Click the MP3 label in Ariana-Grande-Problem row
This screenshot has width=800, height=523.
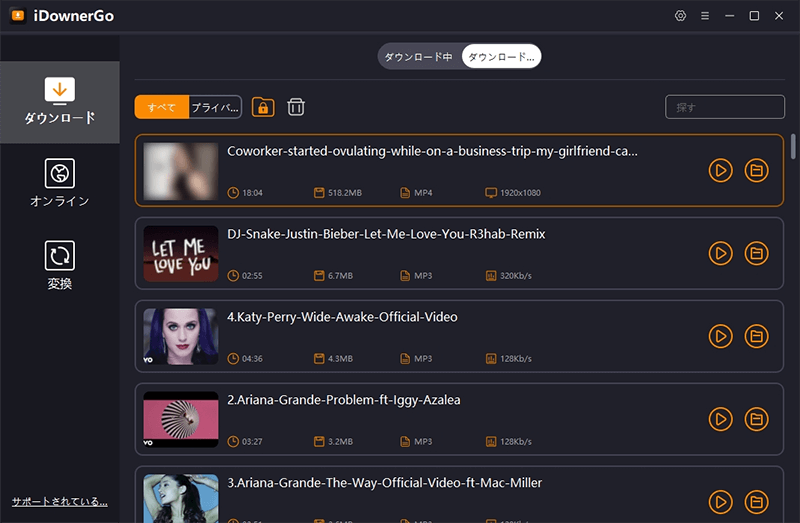point(423,442)
